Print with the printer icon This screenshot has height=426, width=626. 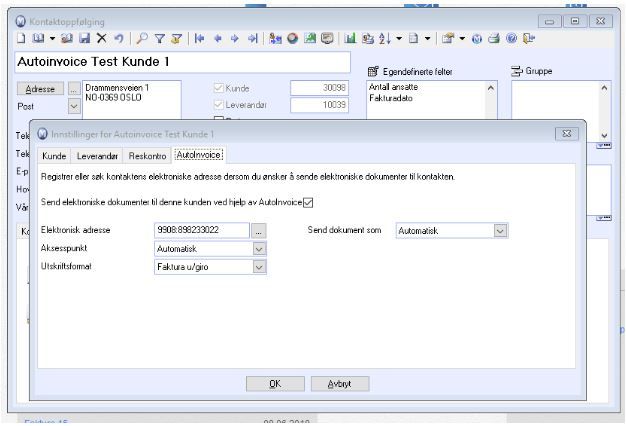[x=494, y=38]
